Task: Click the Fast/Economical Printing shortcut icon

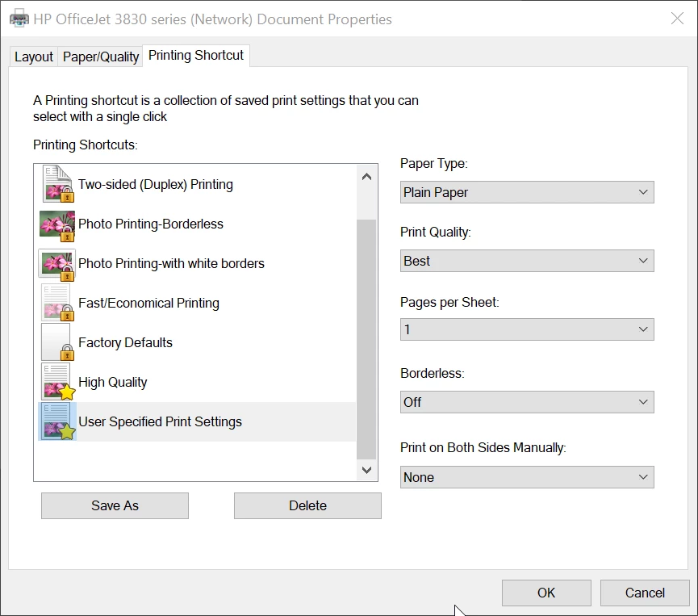Action: point(57,303)
